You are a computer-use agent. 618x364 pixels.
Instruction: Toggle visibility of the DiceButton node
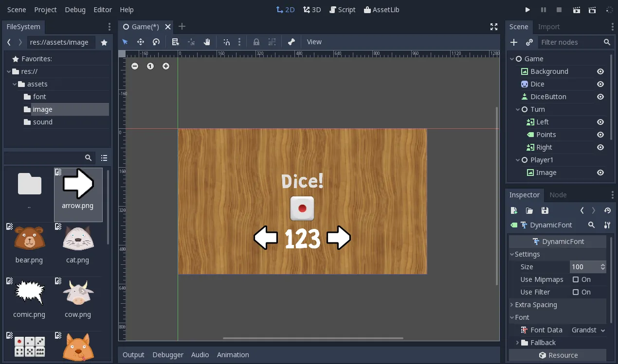[x=600, y=97]
